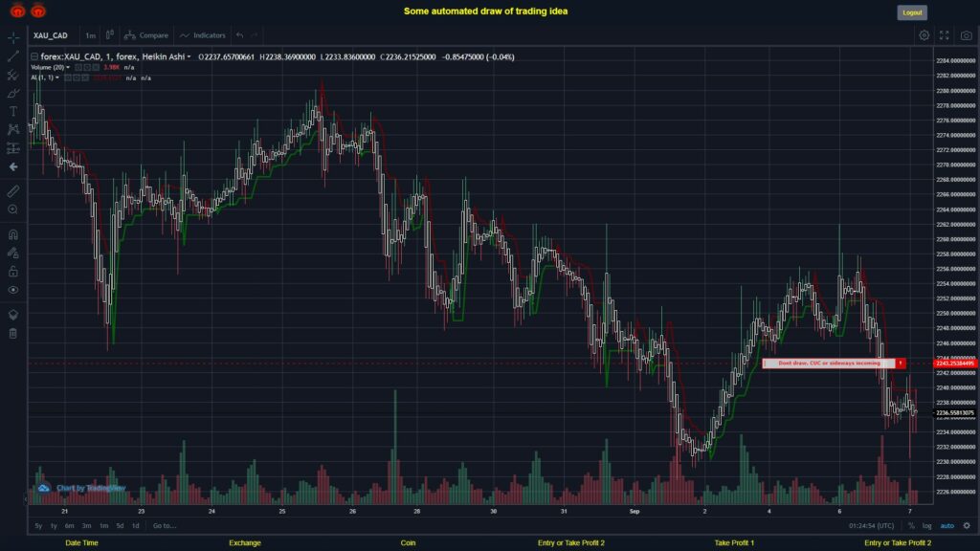Toggle stay in drawing mode pencil-lock

pos(13,253)
